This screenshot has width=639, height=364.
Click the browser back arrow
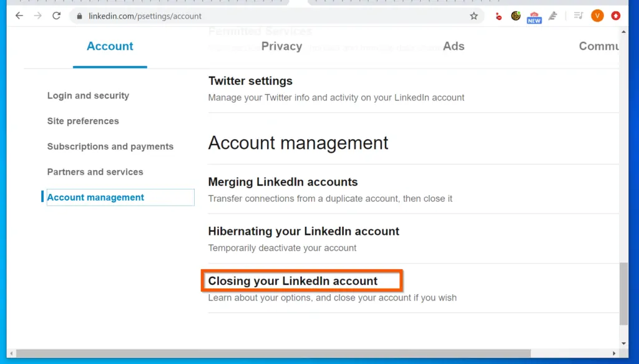tap(19, 16)
